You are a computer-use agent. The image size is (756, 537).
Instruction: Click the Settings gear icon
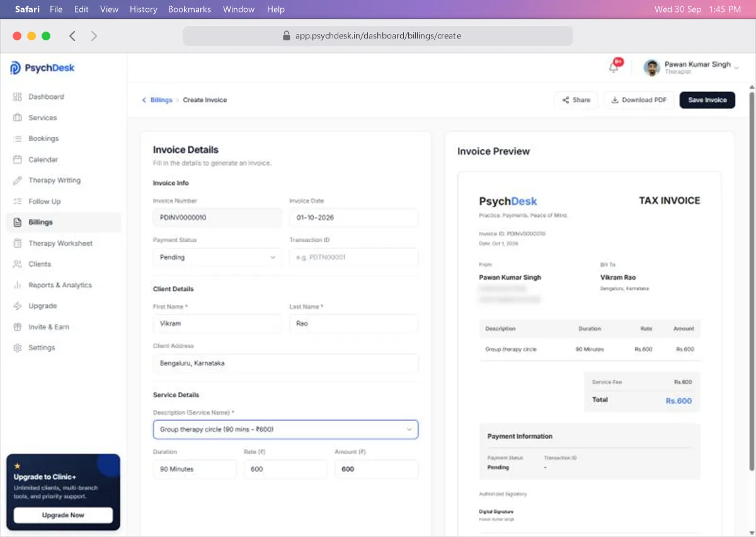click(x=18, y=348)
